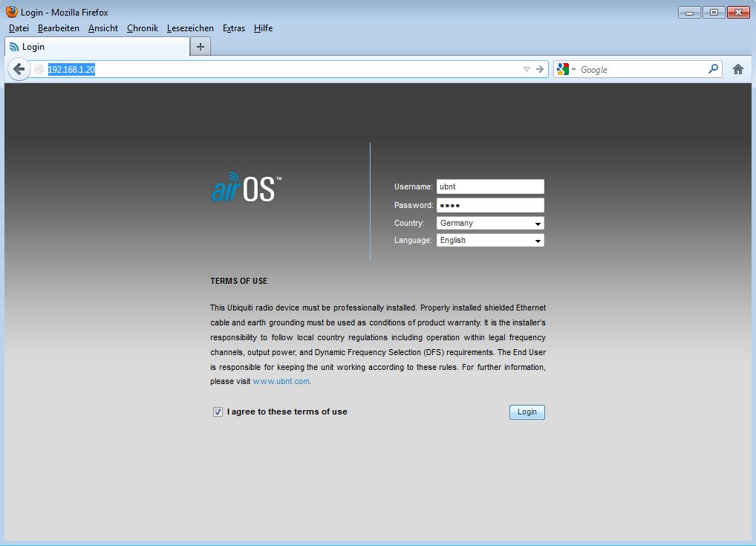756x546 pixels.
Task: Click the TERMS OF USE heading
Action: tap(238, 281)
